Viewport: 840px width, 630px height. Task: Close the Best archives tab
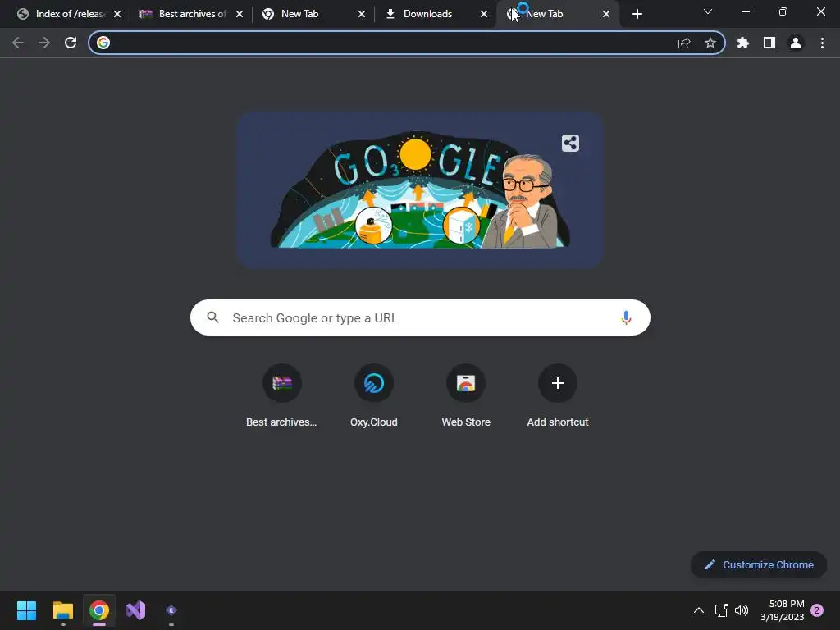pyautogui.click(x=240, y=14)
